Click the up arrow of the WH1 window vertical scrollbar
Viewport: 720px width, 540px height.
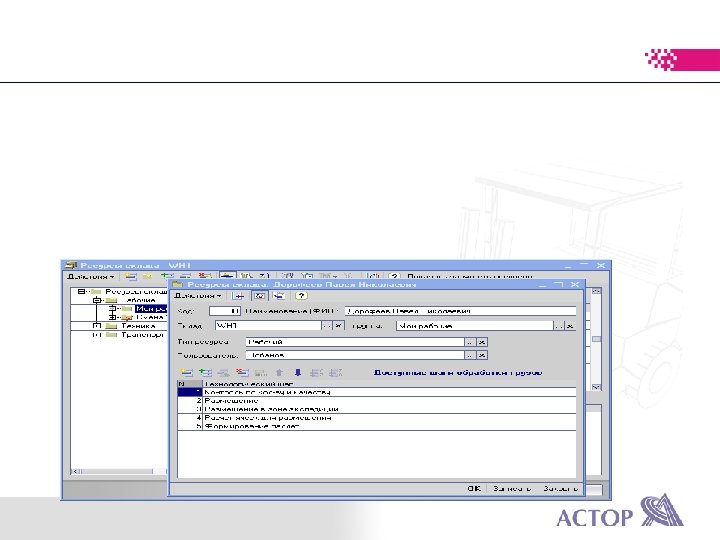[x=596, y=291]
